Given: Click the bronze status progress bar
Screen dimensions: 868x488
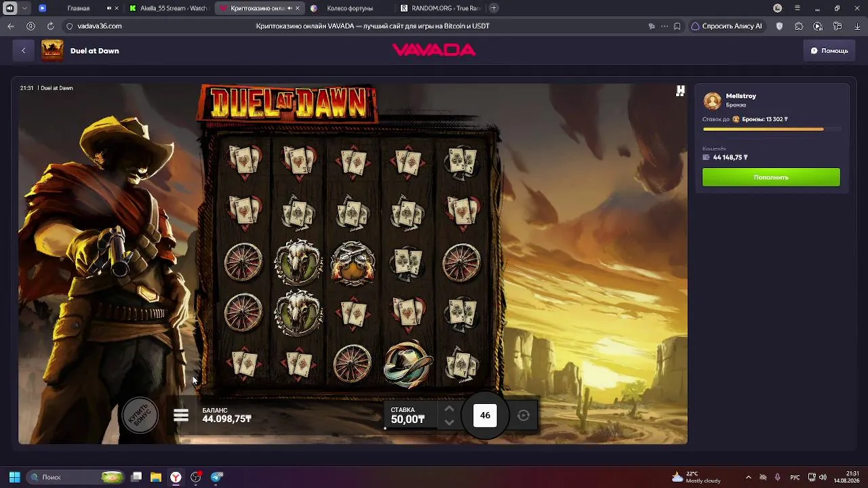Looking at the screenshot, I should [772, 129].
